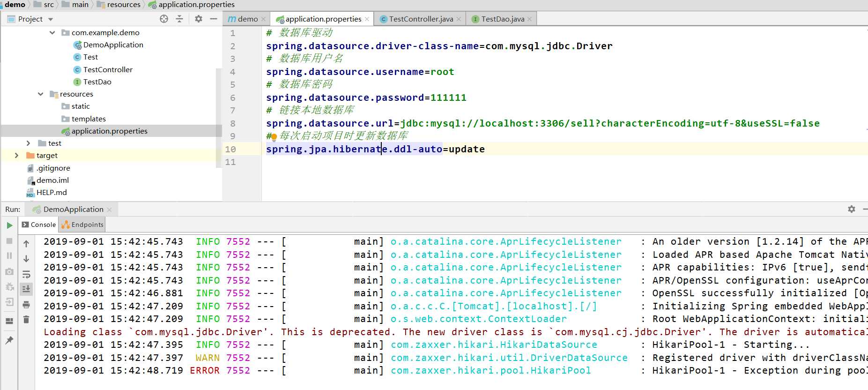
Task: Open the Project view dropdown
Action: (51, 19)
